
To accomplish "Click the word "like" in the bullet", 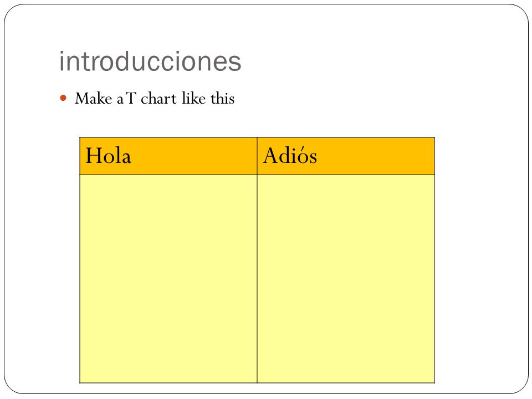I will [x=194, y=99].
